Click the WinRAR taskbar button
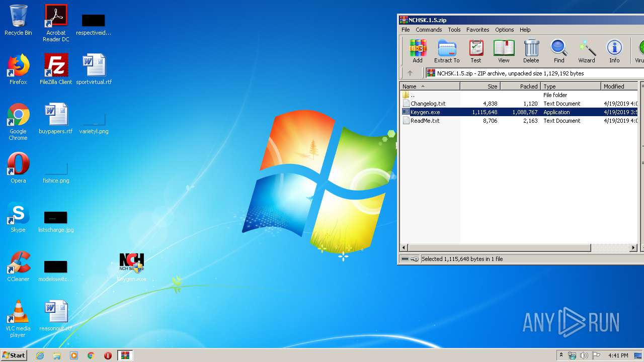This screenshot has width=644, height=362. 125,355
